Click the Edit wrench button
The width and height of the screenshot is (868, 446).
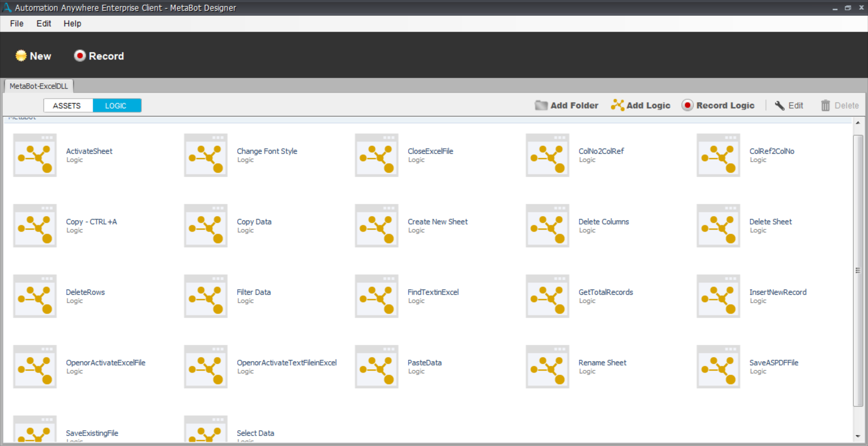[x=789, y=105]
